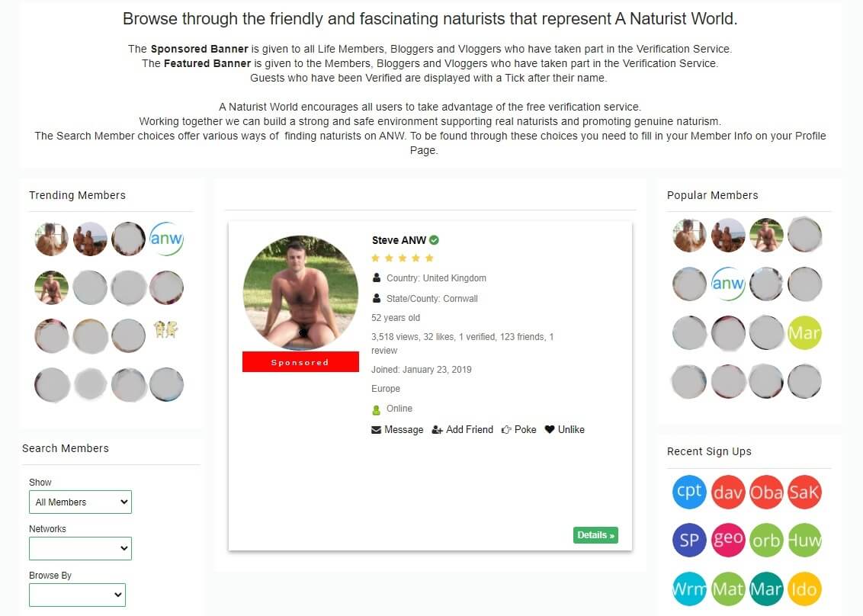Click the anw logo in Trending Members
The width and height of the screenshot is (863, 616).
pos(166,239)
